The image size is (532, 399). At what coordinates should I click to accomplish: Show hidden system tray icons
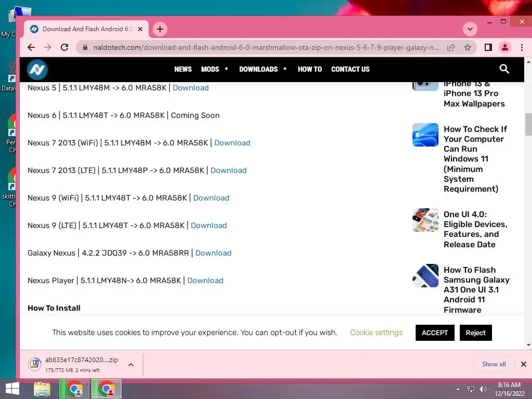pyautogui.click(x=458, y=389)
